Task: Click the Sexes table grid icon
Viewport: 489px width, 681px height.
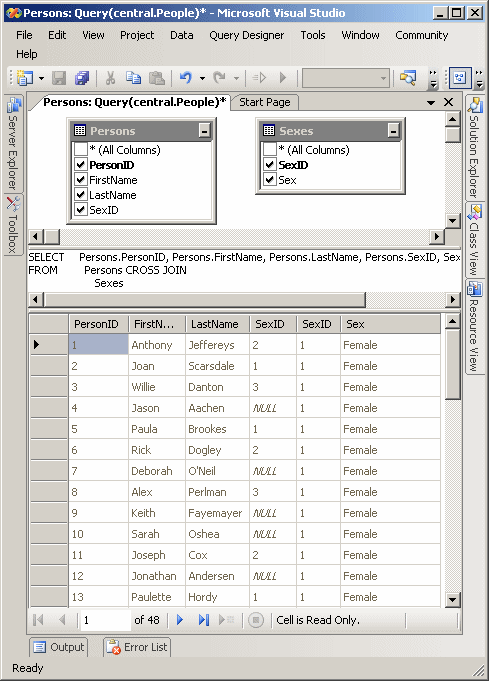Action: point(269,130)
